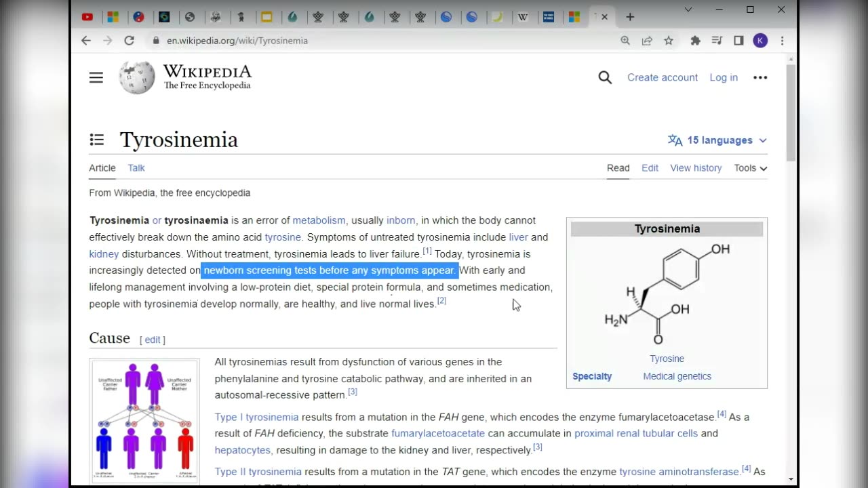Follow the tyrosine link in intro paragraph
Image resolution: width=868 pixels, height=488 pixels.
tap(283, 237)
